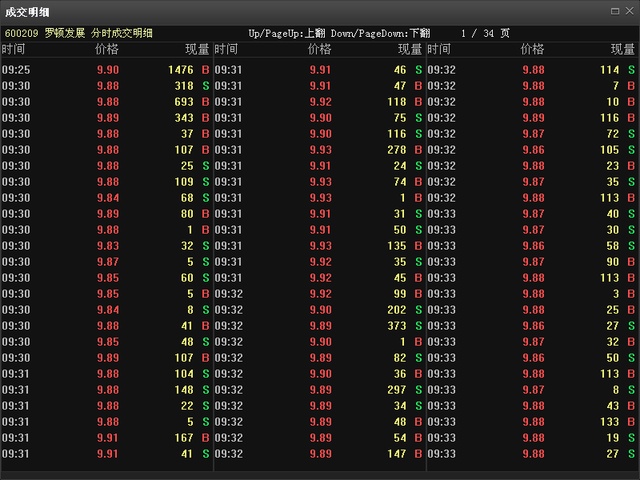Select the 135 volume cell
640x480 pixels.
coord(397,246)
